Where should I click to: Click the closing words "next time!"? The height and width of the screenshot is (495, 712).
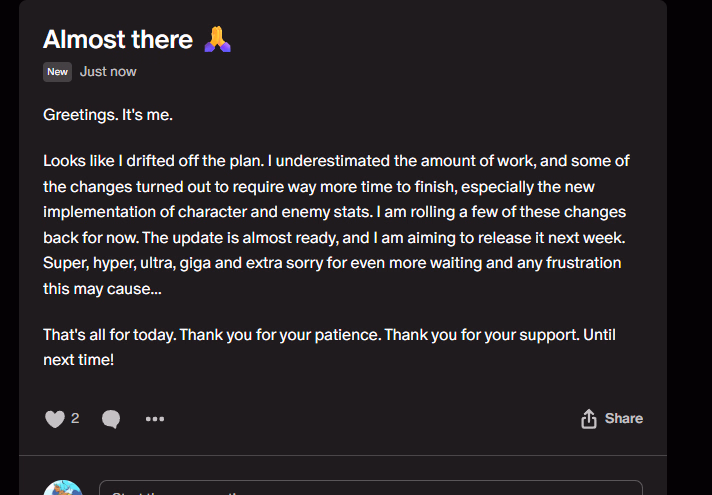point(78,359)
